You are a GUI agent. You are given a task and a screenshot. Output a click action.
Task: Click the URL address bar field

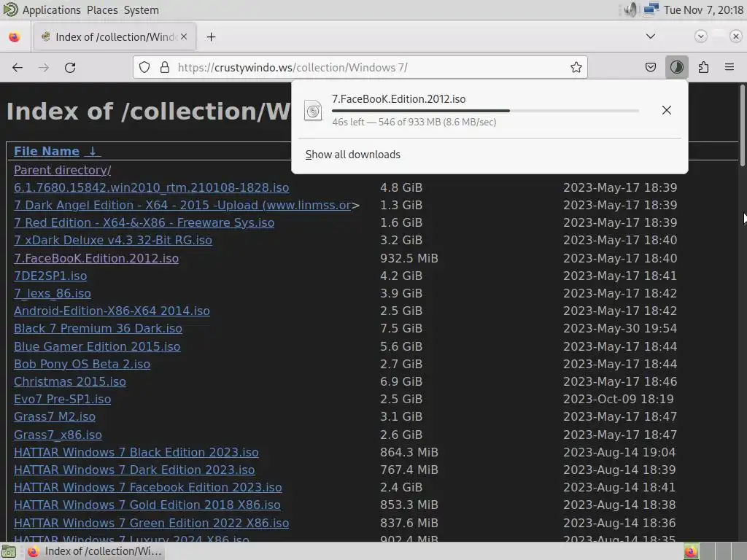click(x=360, y=68)
